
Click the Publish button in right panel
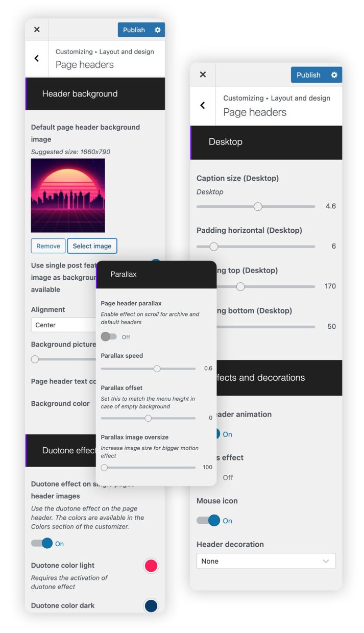click(x=308, y=75)
